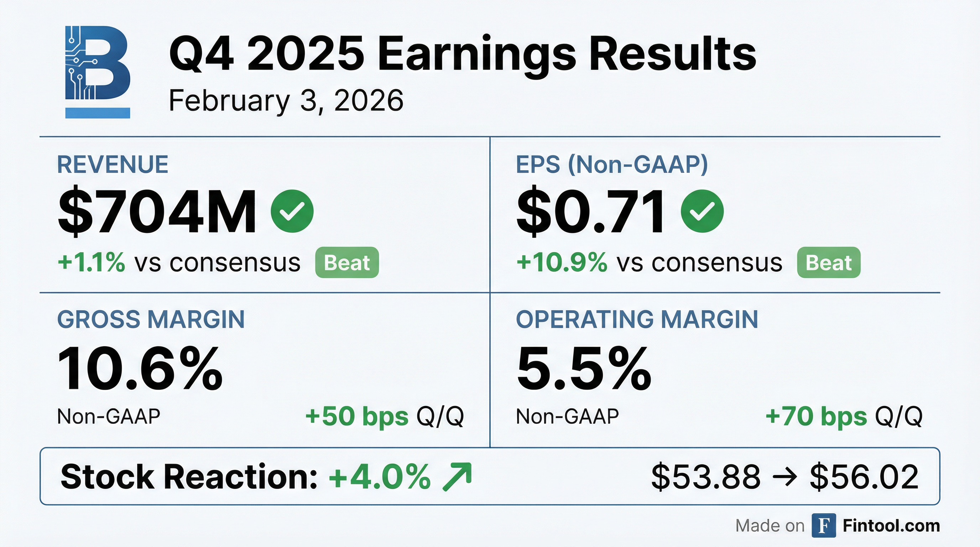Click the blue circuit B company logo
Viewport: 980px width, 547px height.
(x=98, y=72)
